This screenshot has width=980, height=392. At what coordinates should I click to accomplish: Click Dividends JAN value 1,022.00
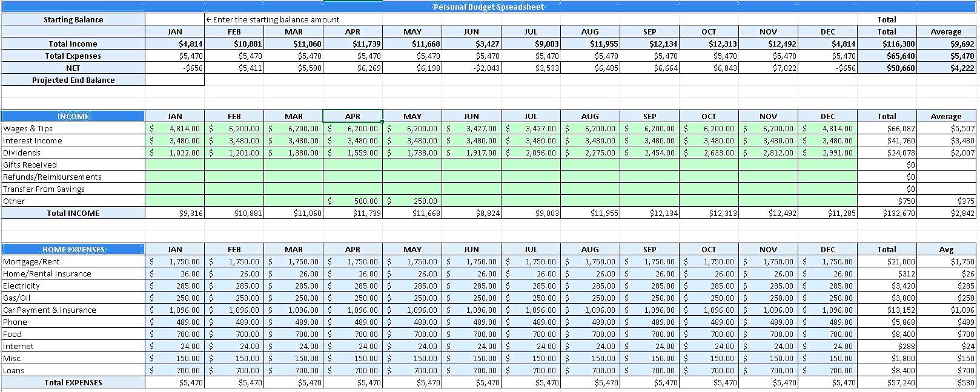[x=174, y=152]
